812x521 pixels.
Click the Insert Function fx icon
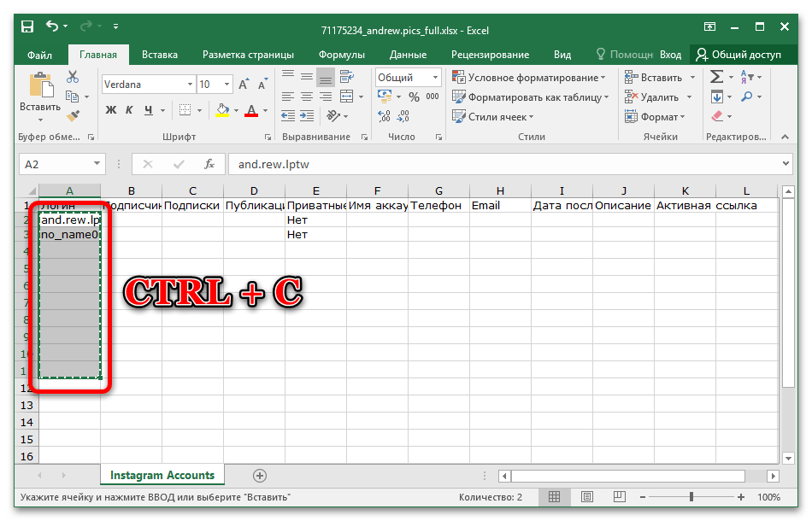(x=209, y=164)
